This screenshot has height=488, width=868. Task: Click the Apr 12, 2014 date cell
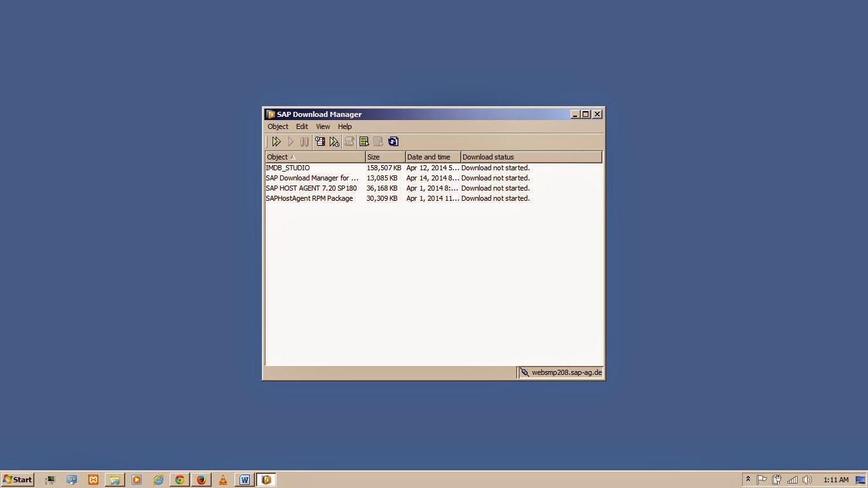[x=433, y=168]
